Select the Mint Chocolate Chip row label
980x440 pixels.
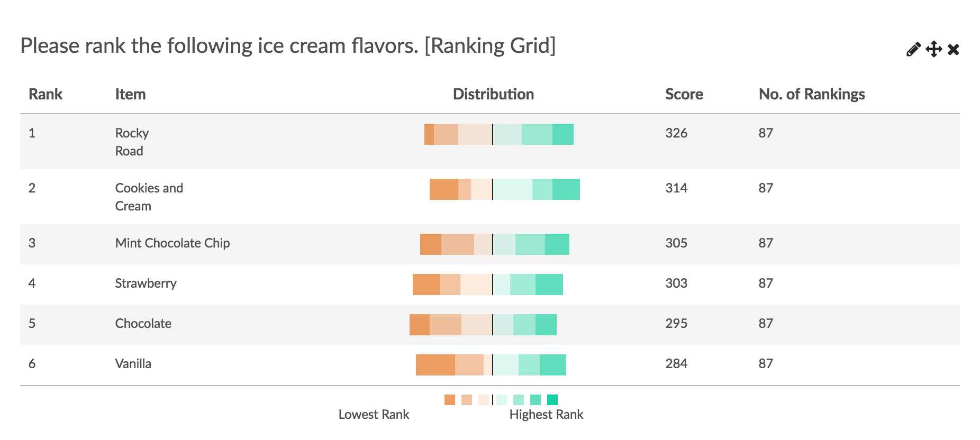click(173, 243)
